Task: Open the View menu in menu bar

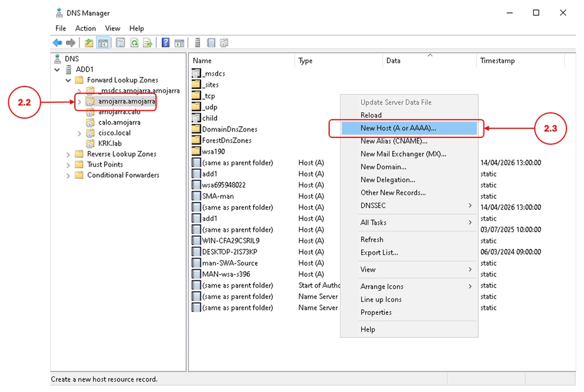Action: (112, 28)
